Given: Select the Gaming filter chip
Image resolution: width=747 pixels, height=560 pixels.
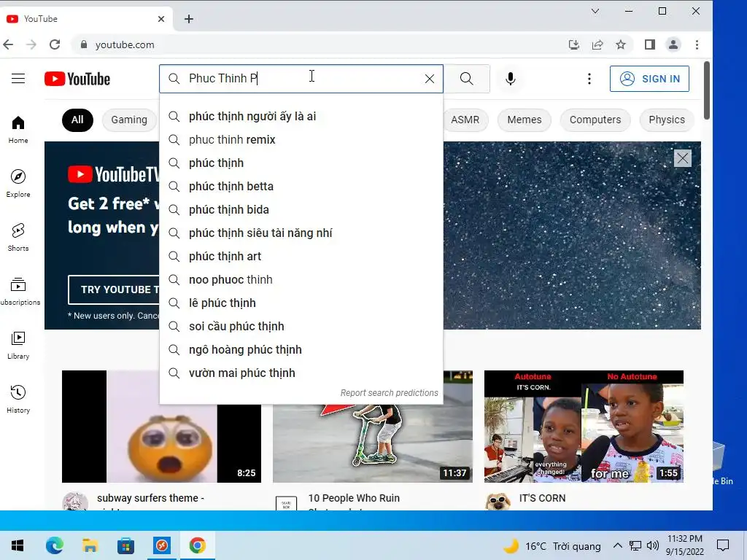Looking at the screenshot, I should click(x=129, y=120).
